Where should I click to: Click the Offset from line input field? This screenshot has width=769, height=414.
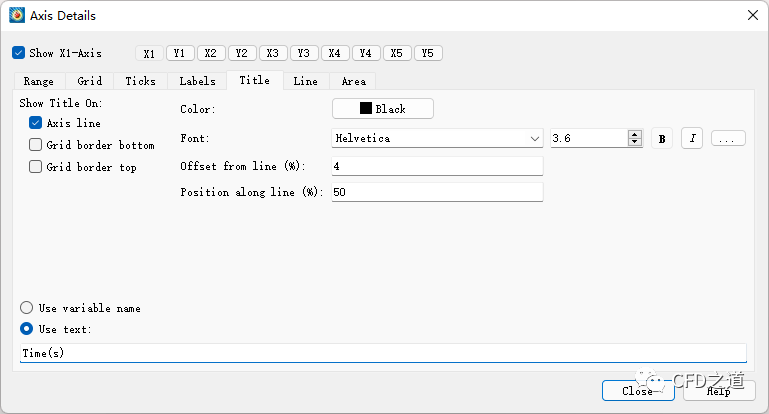(437, 166)
